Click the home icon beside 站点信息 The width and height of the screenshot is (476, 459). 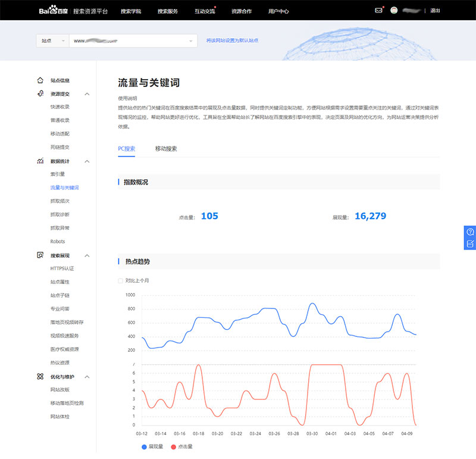point(40,80)
